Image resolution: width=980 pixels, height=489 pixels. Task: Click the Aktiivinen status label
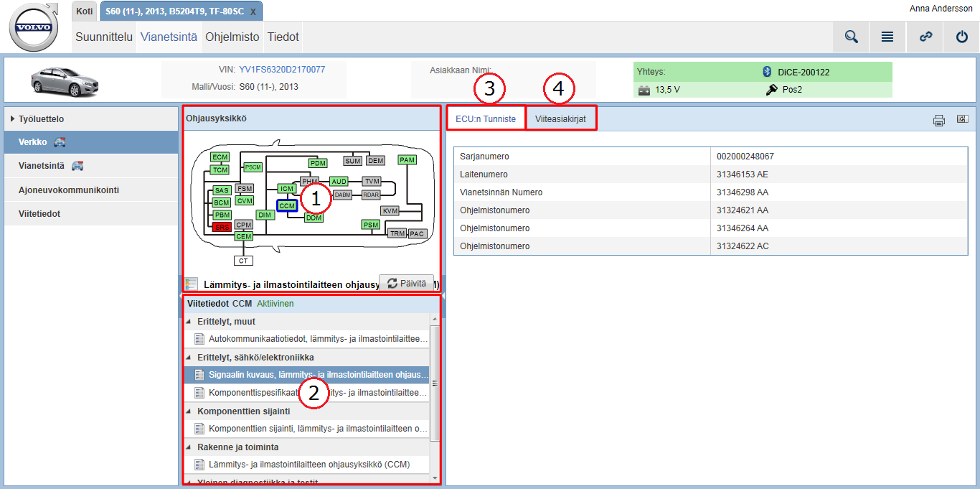click(275, 304)
